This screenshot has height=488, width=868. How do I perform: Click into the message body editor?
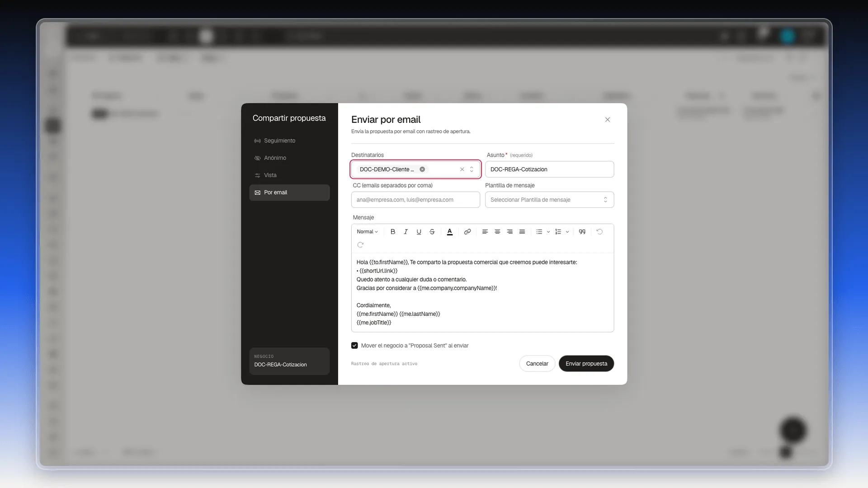482,292
